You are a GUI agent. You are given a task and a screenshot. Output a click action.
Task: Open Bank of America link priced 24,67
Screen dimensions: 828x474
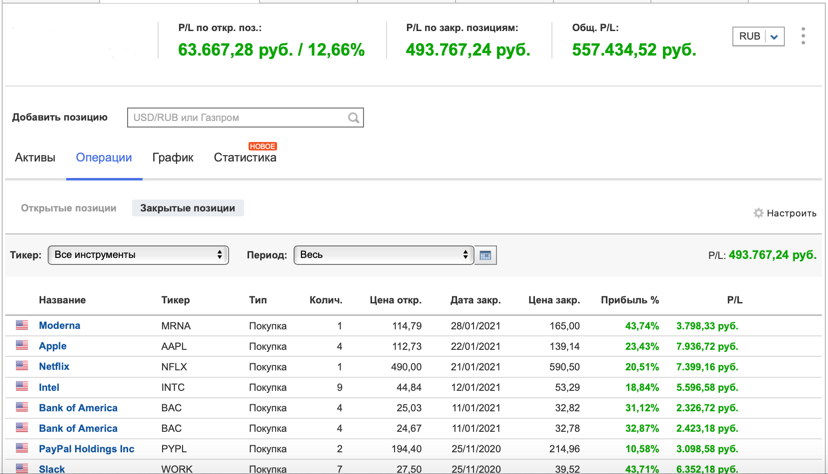pyautogui.click(x=78, y=428)
